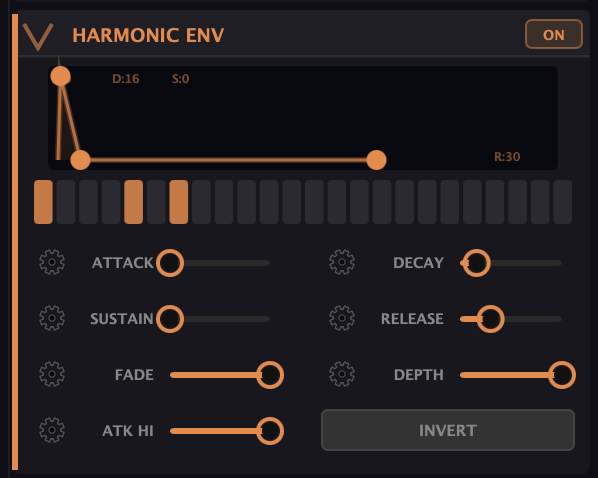Select the envelope peak attack node
This screenshot has width=598, height=478.
[61, 76]
